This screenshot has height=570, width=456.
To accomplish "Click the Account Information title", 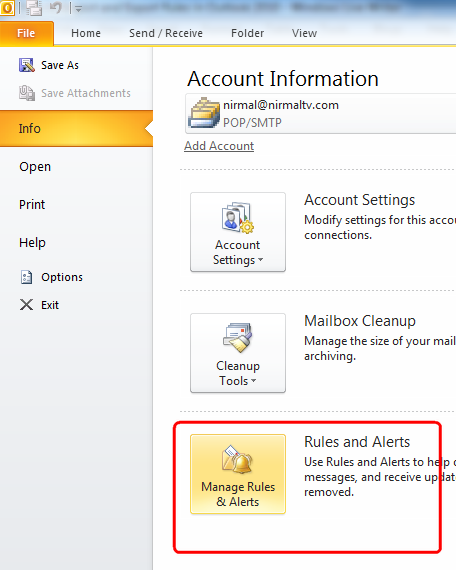I will 283,79.
